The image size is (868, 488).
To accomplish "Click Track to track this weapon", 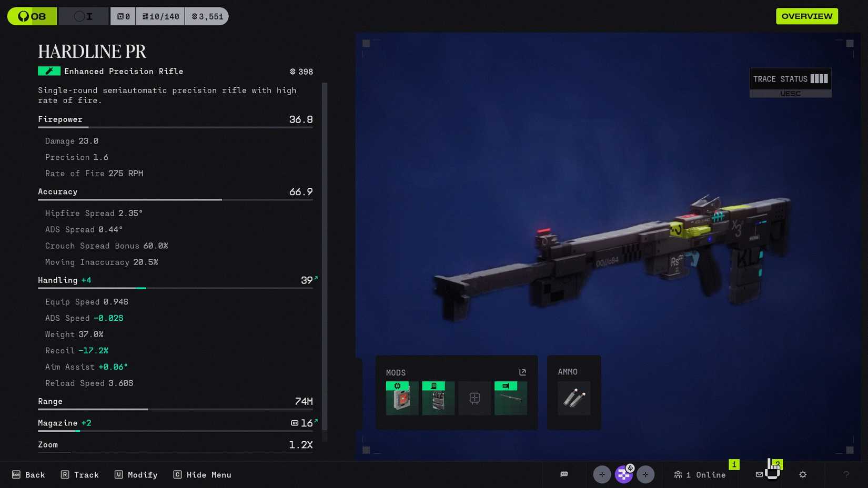I will [80, 475].
